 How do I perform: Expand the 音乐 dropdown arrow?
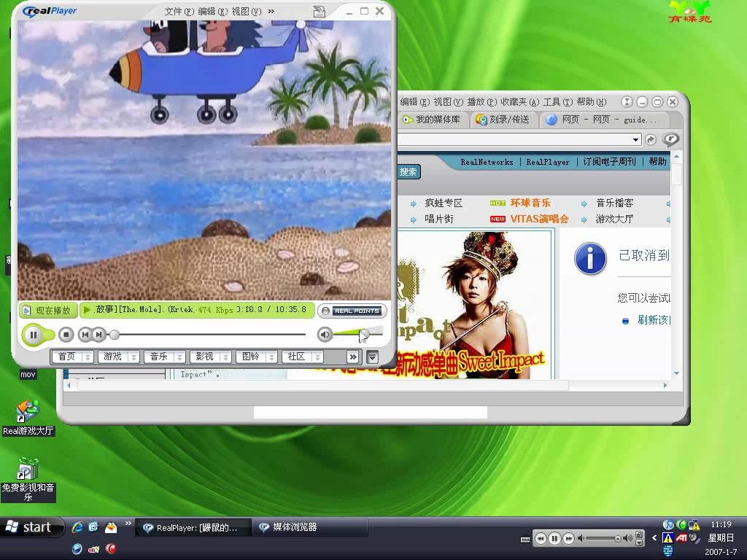[179, 357]
